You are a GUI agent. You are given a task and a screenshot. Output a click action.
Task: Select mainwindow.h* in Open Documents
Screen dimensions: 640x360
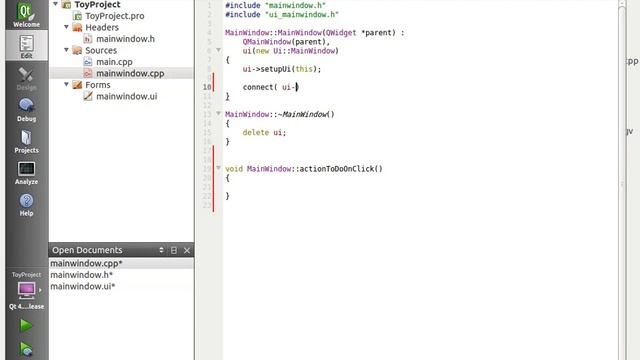pyautogui.click(x=121, y=275)
